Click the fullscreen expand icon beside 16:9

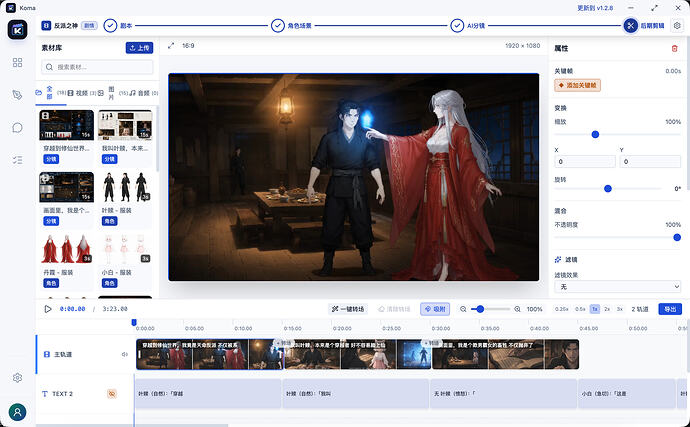pyautogui.click(x=171, y=45)
